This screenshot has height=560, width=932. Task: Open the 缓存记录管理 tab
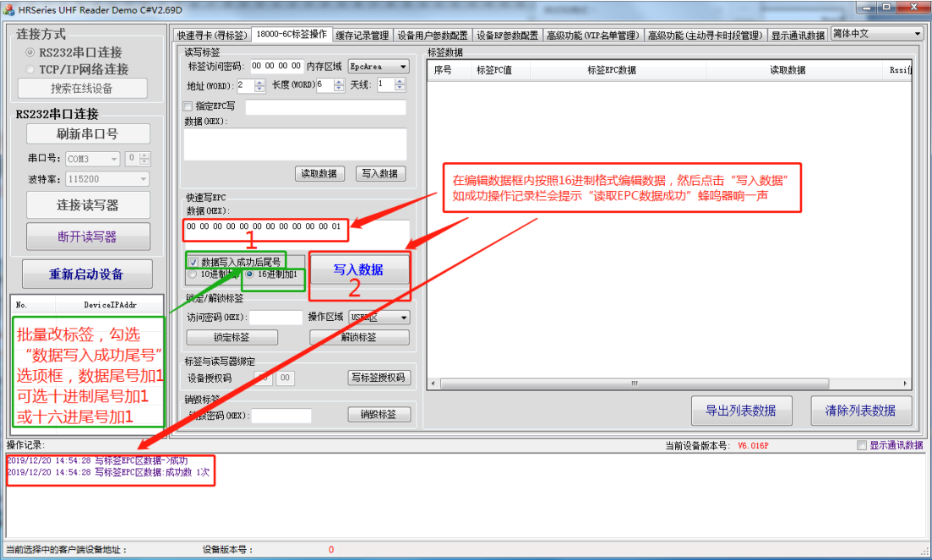[362, 35]
